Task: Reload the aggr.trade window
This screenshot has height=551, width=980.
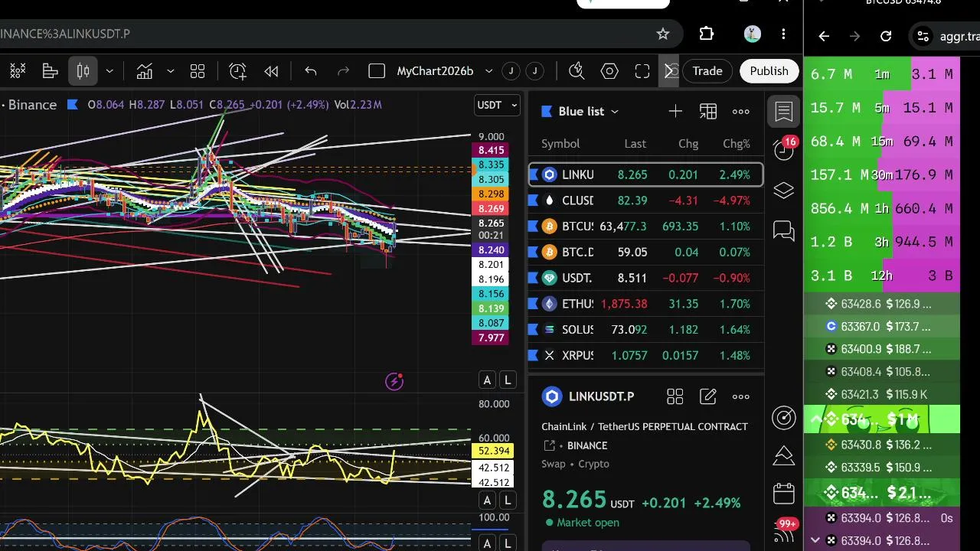Action: click(x=886, y=36)
